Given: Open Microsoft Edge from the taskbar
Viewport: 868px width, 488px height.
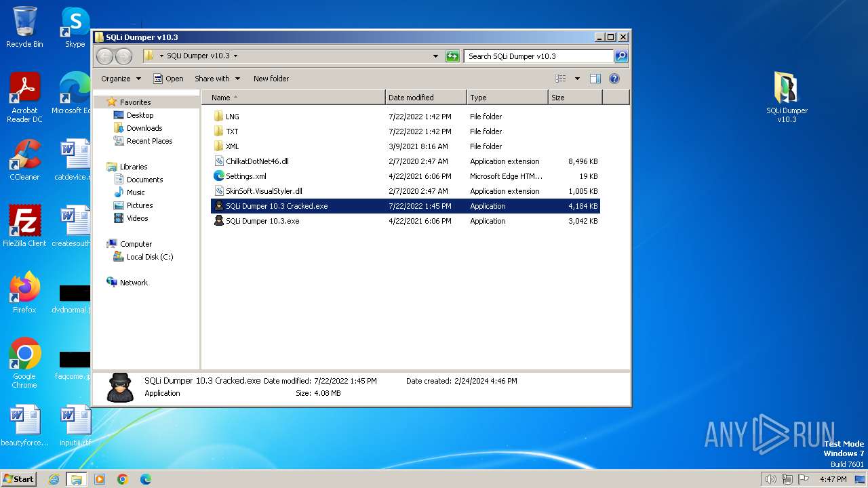Looking at the screenshot, I should (x=145, y=479).
